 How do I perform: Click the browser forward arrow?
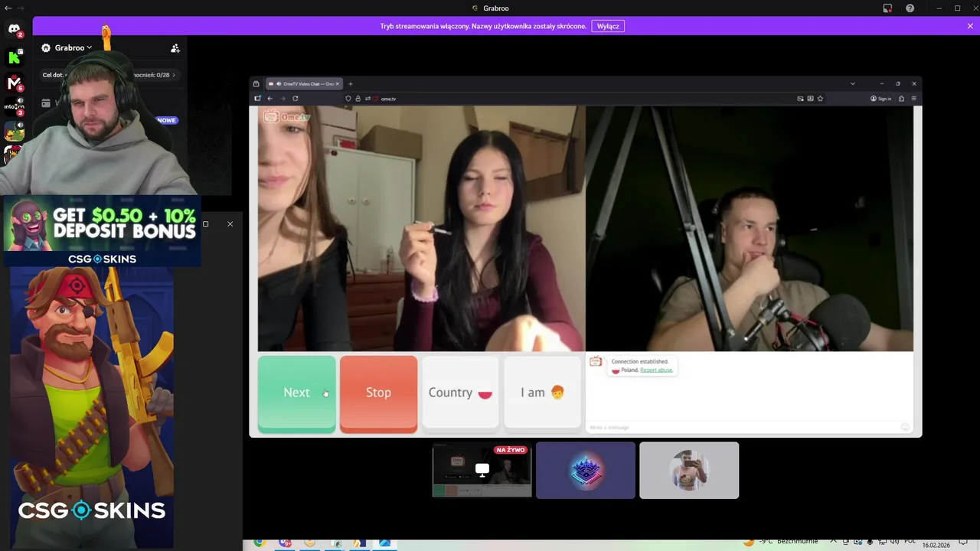[x=283, y=99]
